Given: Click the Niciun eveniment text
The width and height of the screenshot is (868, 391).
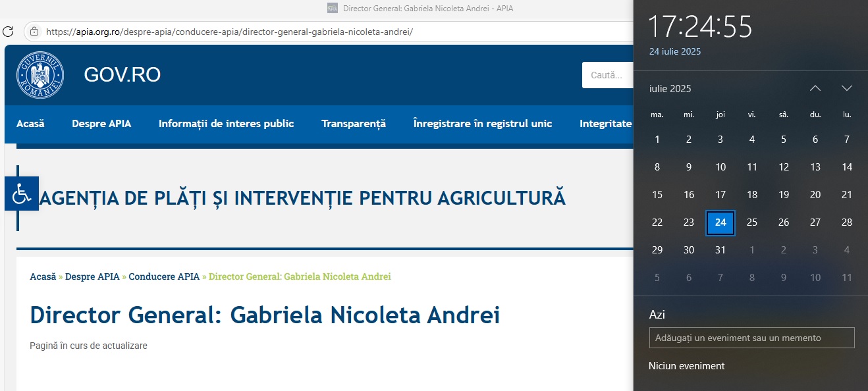Looking at the screenshot, I should tap(686, 366).
